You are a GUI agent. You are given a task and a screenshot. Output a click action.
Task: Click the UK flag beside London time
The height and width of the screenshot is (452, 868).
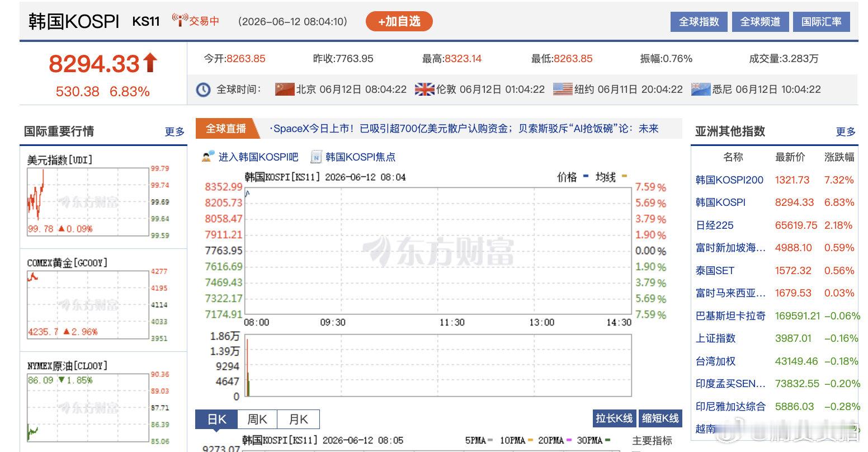point(424,89)
